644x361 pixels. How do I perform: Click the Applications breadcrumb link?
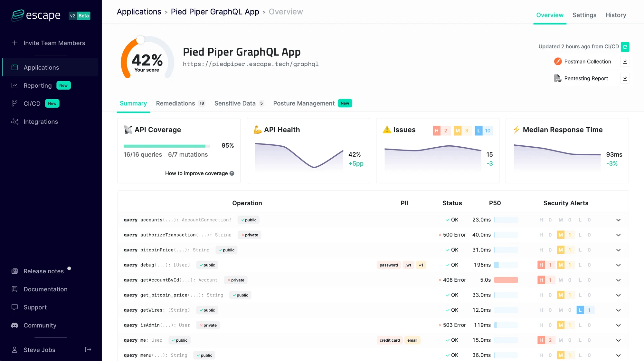[x=139, y=12]
